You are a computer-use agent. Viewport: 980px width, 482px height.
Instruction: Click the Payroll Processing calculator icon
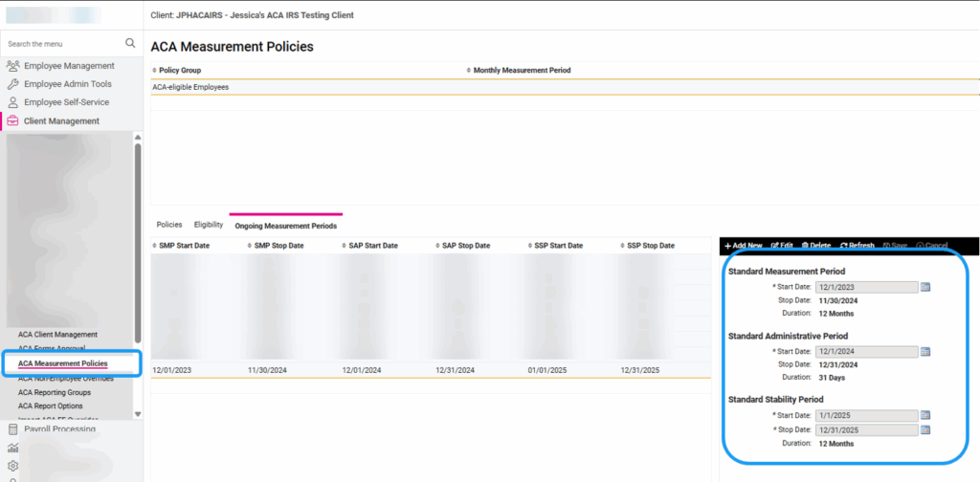click(x=12, y=429)
